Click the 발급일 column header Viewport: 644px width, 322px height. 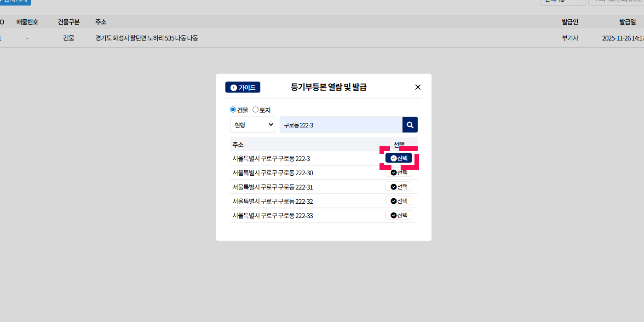click(x=627, y=22)
